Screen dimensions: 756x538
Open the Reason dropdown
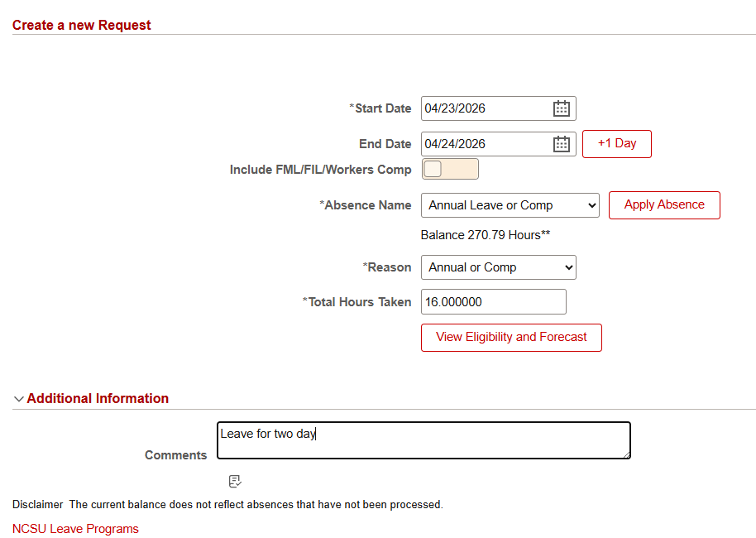point(499,267)
